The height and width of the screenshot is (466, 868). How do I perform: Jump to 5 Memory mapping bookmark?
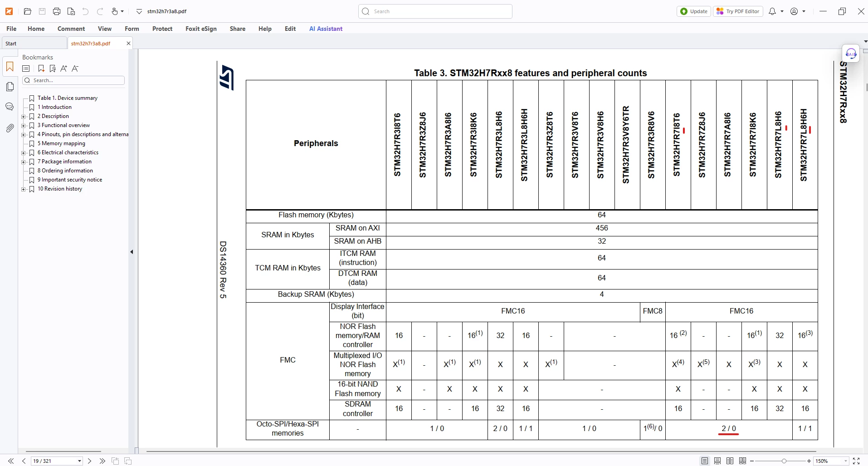pos(61,143)
